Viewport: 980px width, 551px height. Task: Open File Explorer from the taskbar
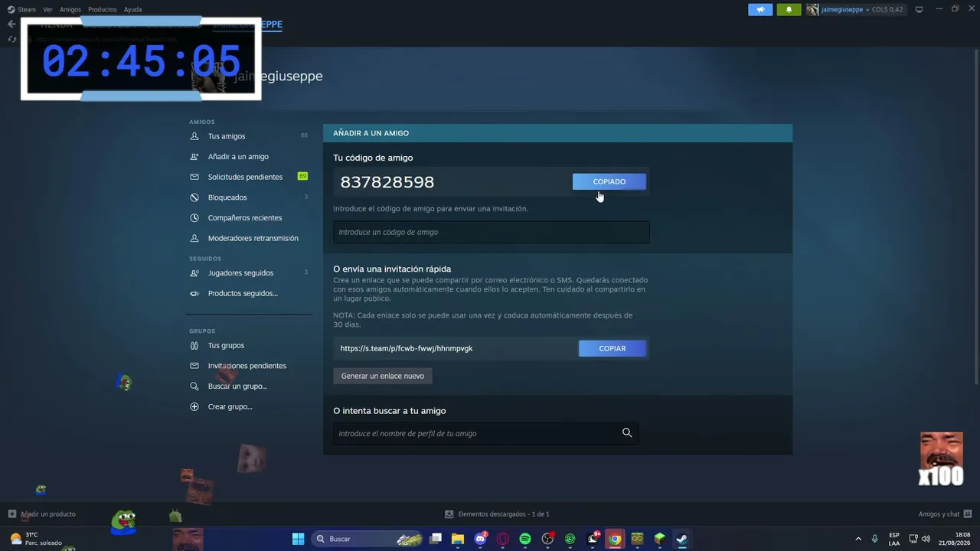(458, 539)
